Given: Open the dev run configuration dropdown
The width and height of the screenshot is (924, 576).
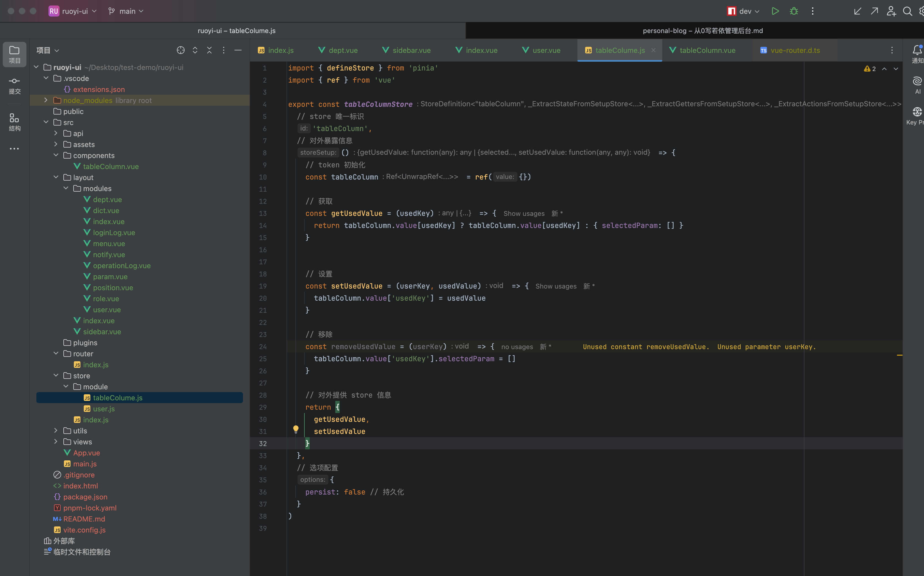Looking at the screenshot, I should 743,11.
